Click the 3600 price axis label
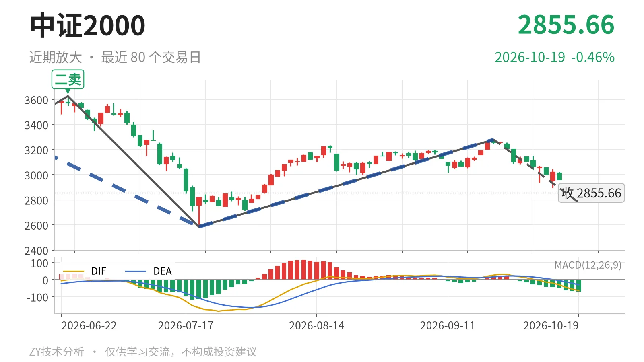 click(x=36, y=100)
